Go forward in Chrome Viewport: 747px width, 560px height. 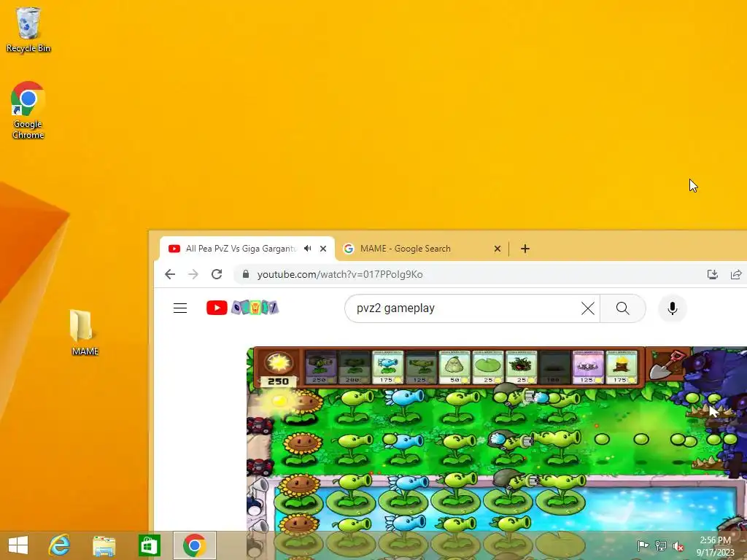point(193,274)
